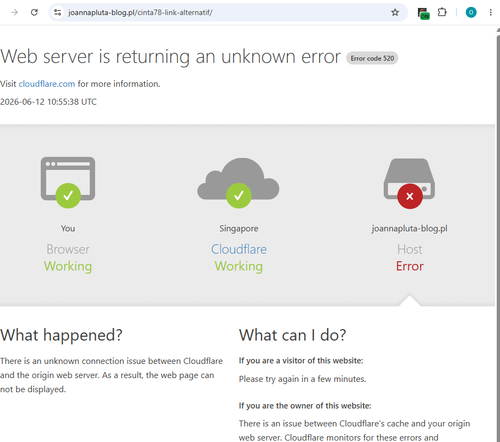Image resolution: width=500 pixels, height=442 pixels.
Task: Open the Extensions puzzle-piece menu
Action: [442, 12]
